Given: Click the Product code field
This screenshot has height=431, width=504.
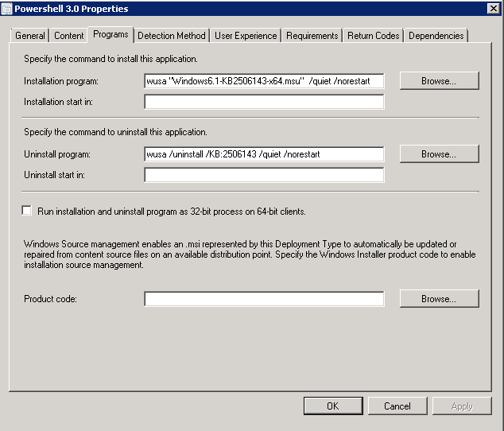Looking at the screenshot, I should click(x=264, y=299).
